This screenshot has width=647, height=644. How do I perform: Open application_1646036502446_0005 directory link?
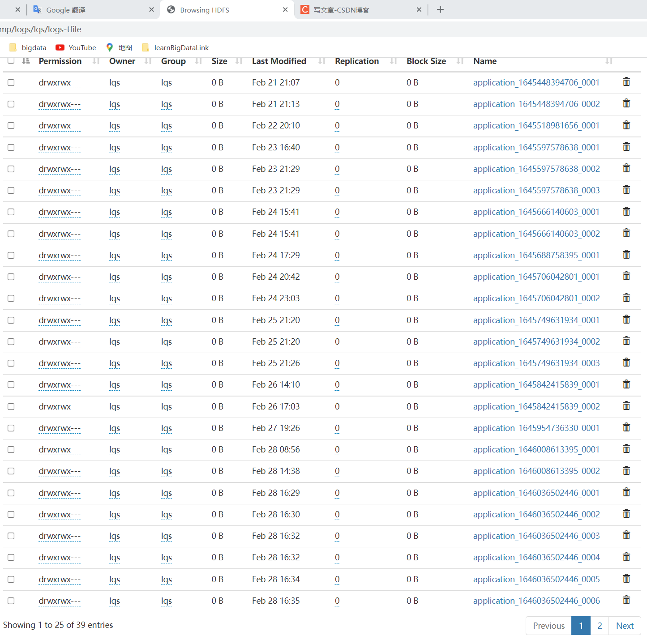point(536,579)
